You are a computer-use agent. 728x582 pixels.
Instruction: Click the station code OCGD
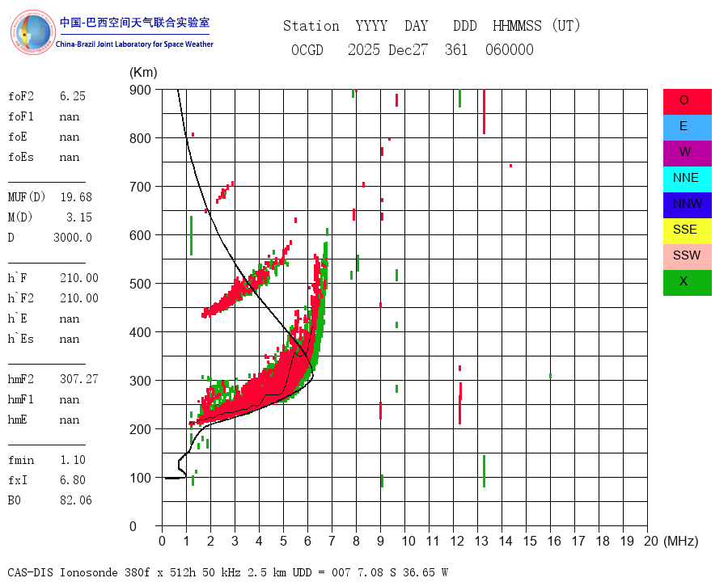307,49
